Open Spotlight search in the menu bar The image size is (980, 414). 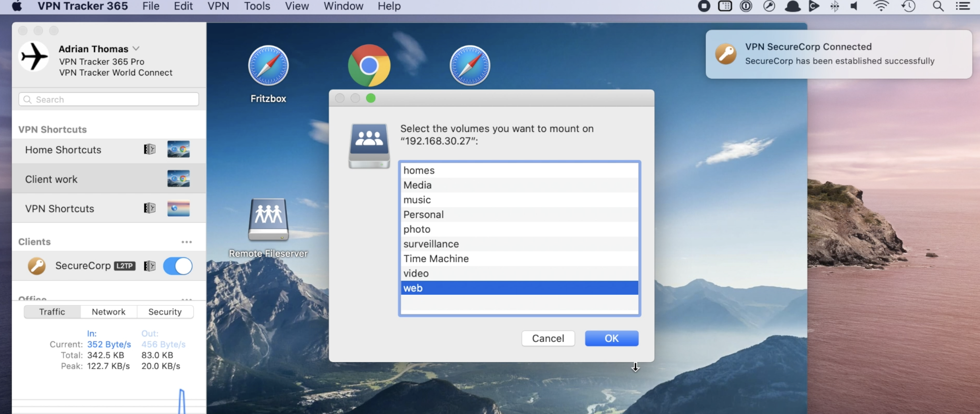click(938, 6)
